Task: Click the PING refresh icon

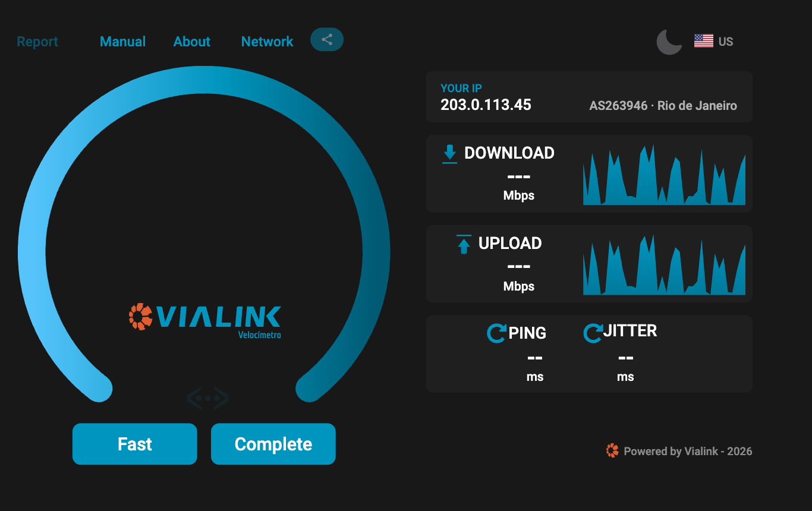Action: [x=496, y=333]
